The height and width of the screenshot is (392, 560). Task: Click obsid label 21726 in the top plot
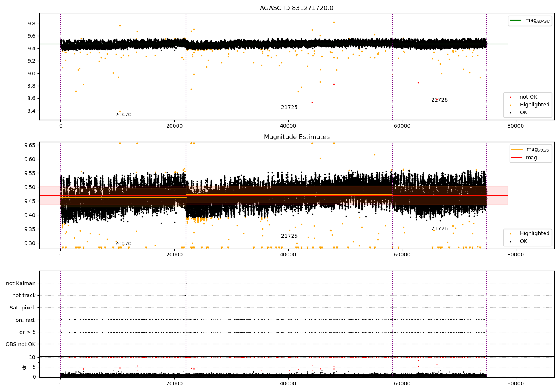[x=439, y=100]
